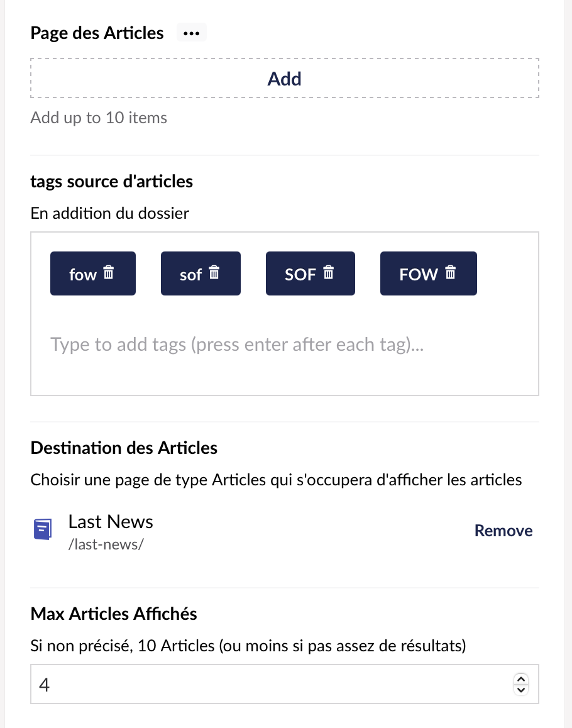Viewport: 572px width, 728px height.
Task: Click the tags source d'articles label
Action: pos(111,182)
